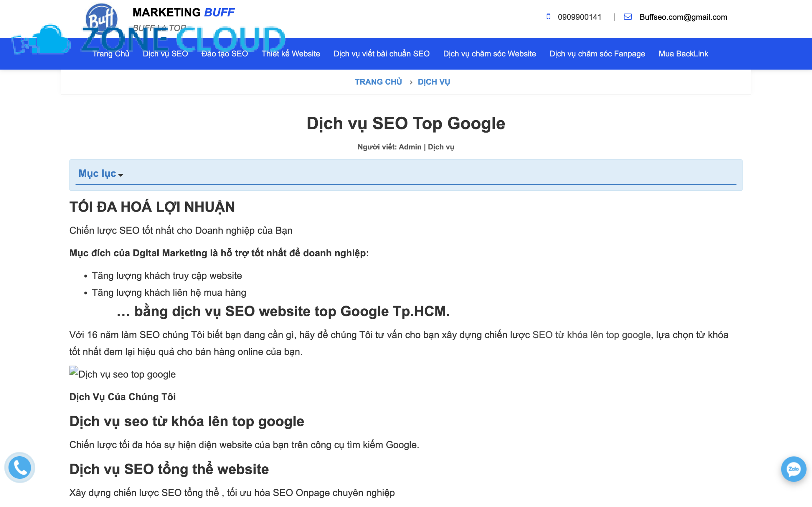
Task: Open the Zalo chat bubble
Action: click(793, 469)
